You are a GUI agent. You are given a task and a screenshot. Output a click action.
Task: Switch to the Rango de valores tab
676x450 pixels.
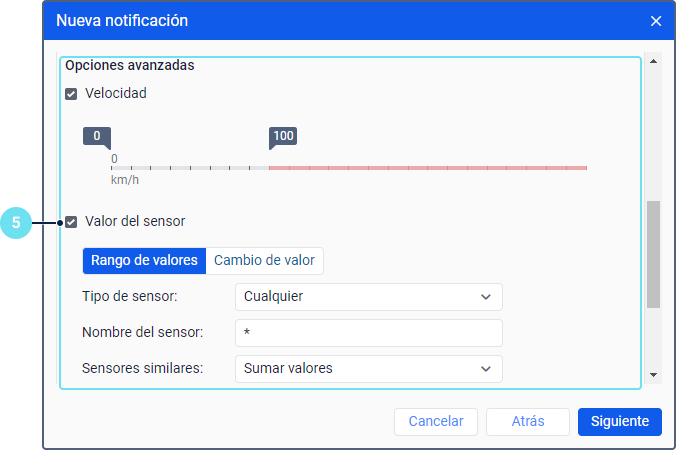[144, 260]
